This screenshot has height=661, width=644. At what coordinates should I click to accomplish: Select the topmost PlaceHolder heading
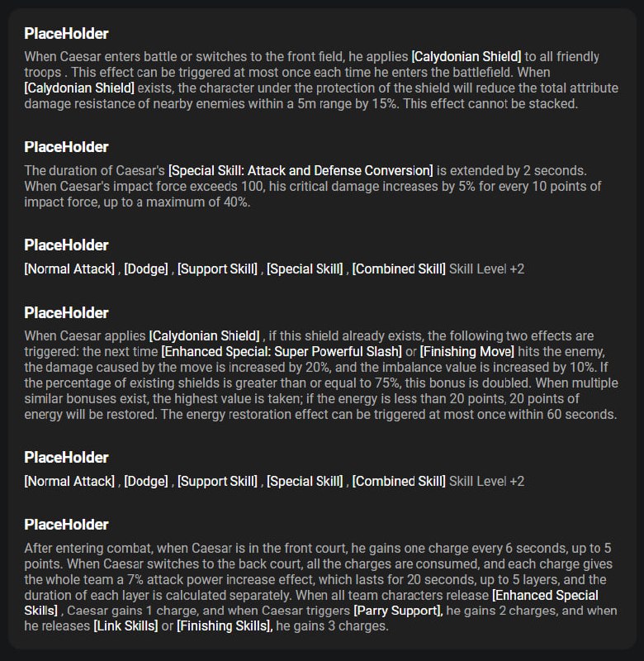click(x=66, y=34)
